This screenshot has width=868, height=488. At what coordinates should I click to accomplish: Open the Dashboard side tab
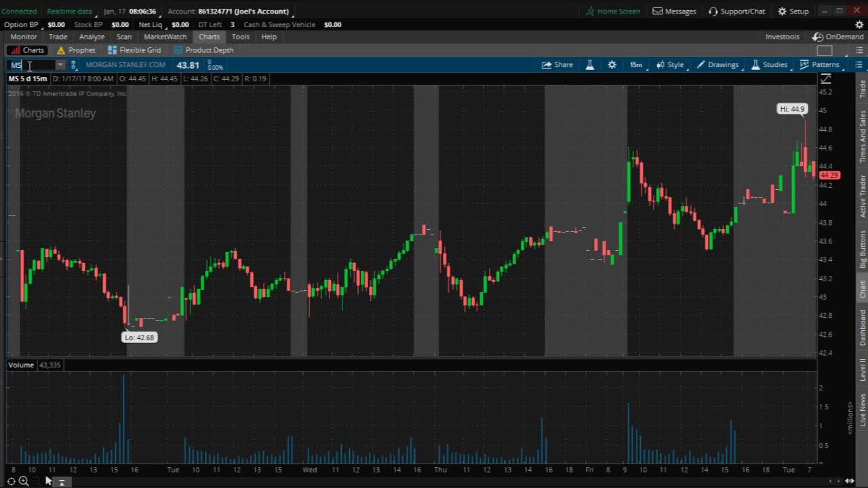pyautogui.click(x=863, y=328)
